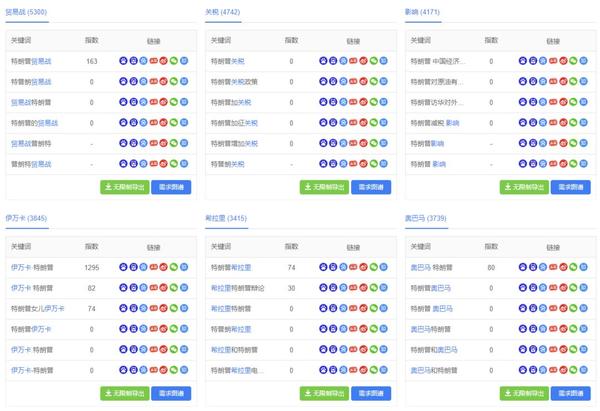Click index value 1295 in 伊万卡 panel

[x=91, y=267]
